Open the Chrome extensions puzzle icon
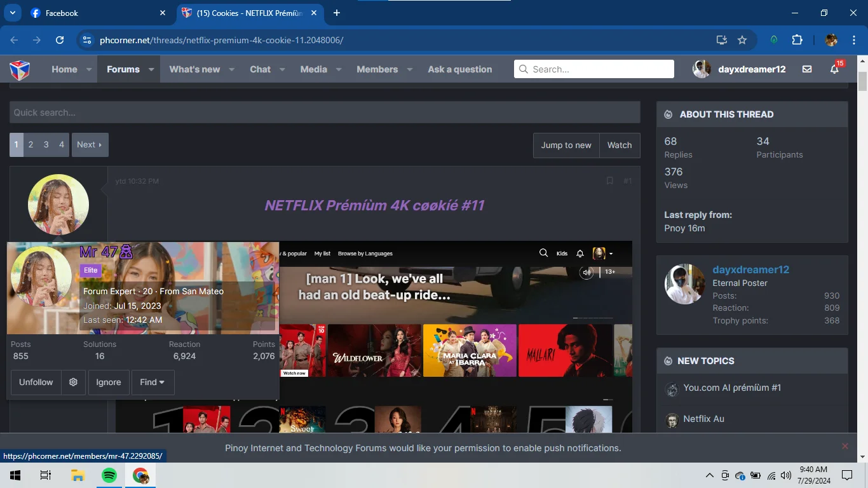 (x=797, y=40)
